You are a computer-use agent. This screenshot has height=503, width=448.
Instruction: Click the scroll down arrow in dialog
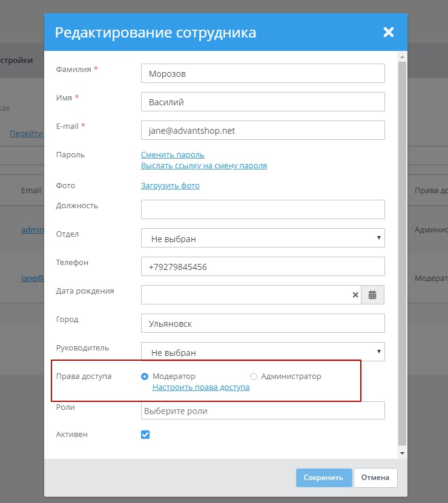pos(402,453)
